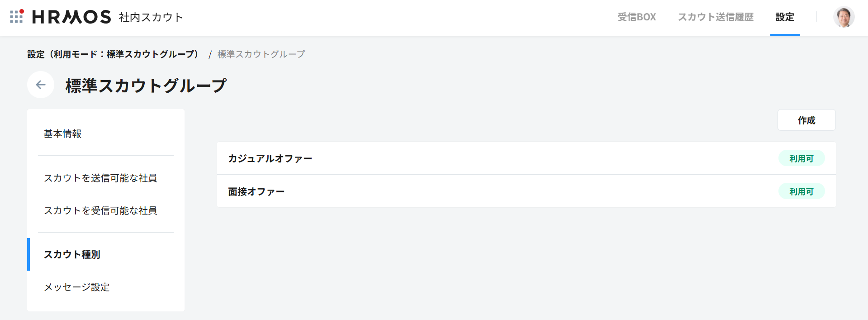The width and height of the screenshot is (868, 320).
Task: Click 利用可 badge for 面接オファー
Action: pos(801,191)
